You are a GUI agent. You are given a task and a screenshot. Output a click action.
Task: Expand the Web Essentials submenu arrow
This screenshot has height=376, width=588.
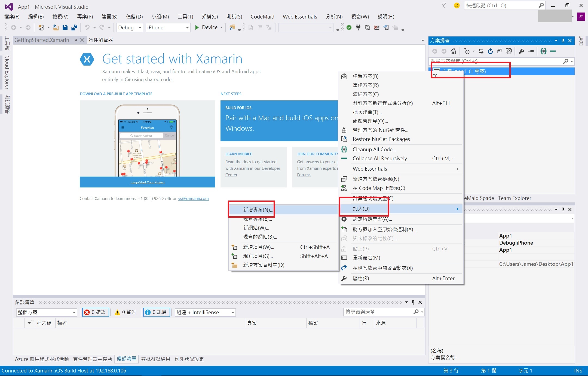pyautogui.click(x=458, y=169)
